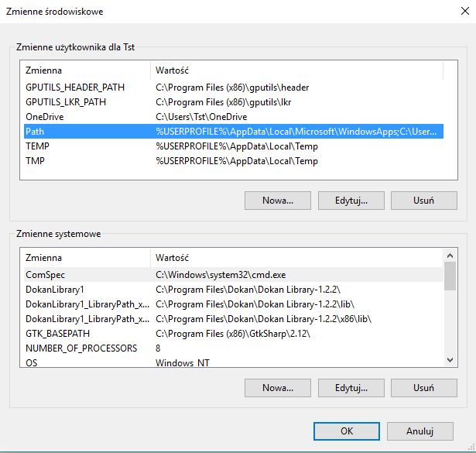Viewport: 476px width, 453px height.
Task: Click Nowa... under system variables
Action: point(278,388)
